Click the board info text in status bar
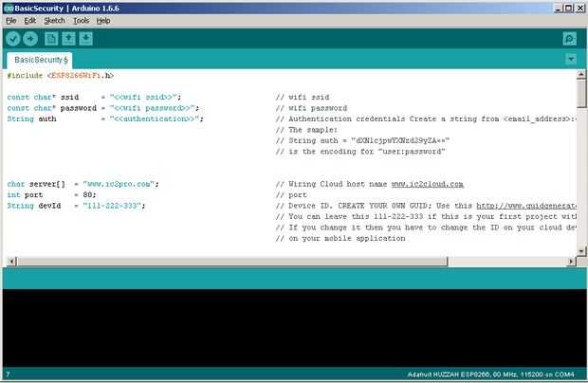Screen dimensions: 588x383 pyautogui.click(x=490, y=374)
